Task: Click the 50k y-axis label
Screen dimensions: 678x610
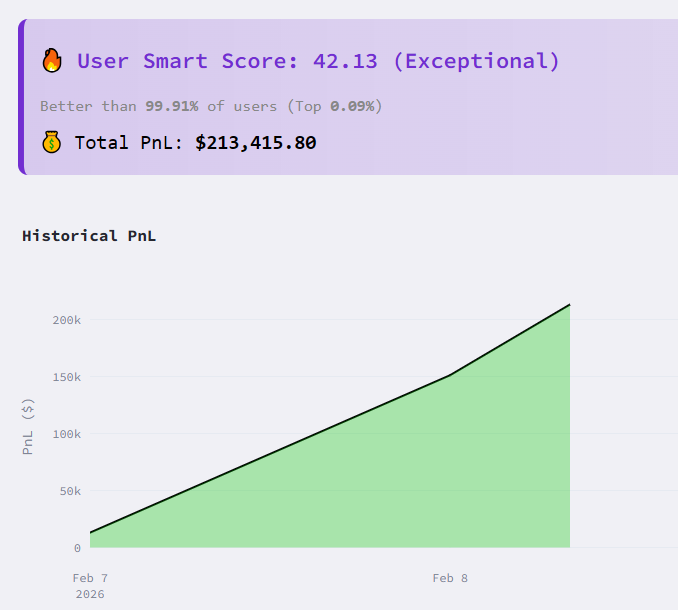Action: click(x=70, y=491)
